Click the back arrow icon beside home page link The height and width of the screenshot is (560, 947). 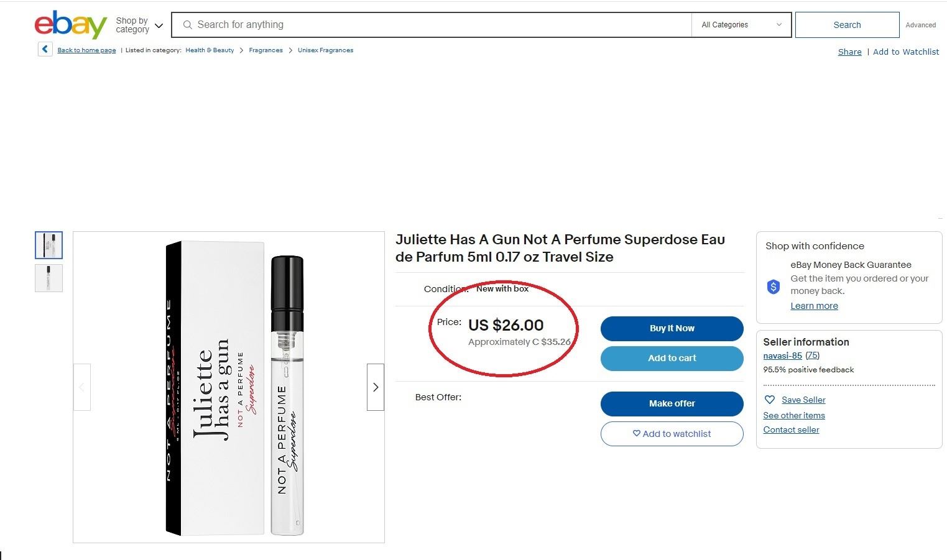click(45, 49)
